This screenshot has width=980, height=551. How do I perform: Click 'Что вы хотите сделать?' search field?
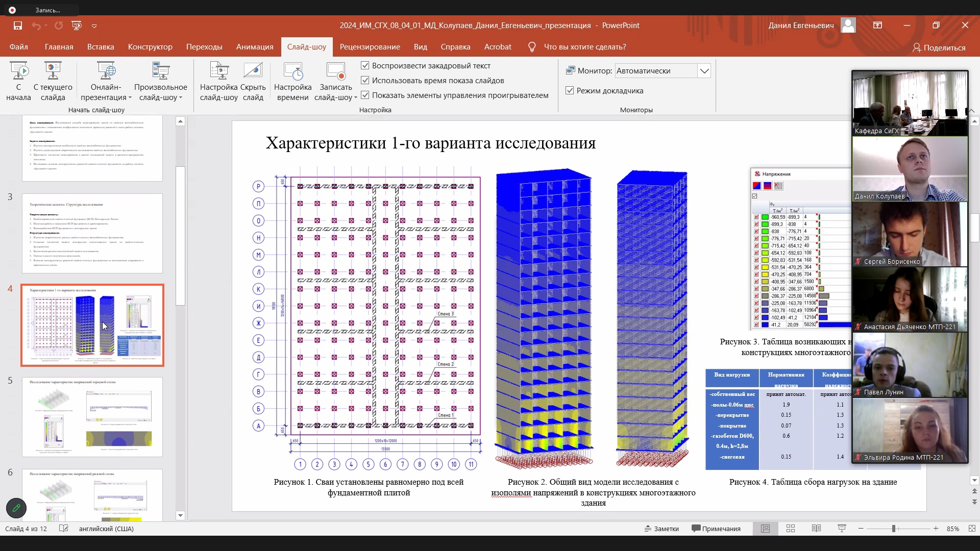point(585,47)
